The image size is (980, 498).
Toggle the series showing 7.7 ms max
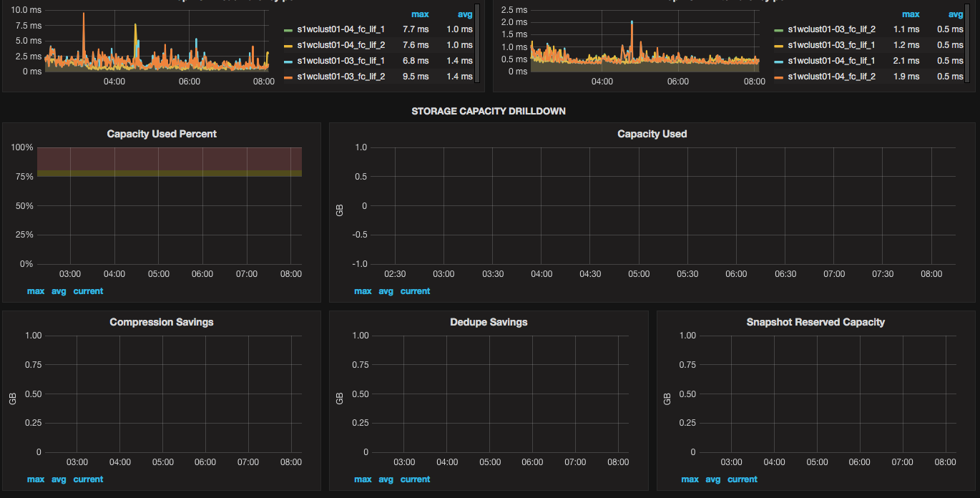340,29
